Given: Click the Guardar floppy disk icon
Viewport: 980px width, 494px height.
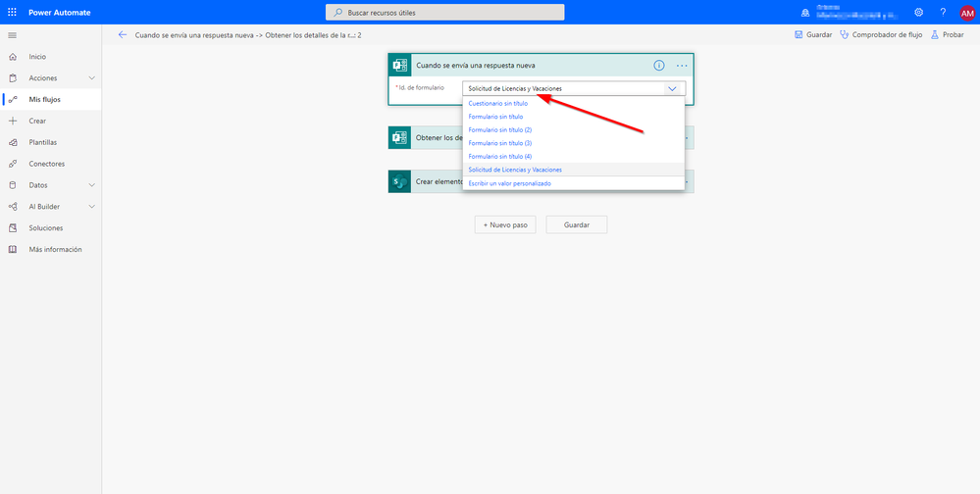Looking at the screenshot, I should coord(799,35).
